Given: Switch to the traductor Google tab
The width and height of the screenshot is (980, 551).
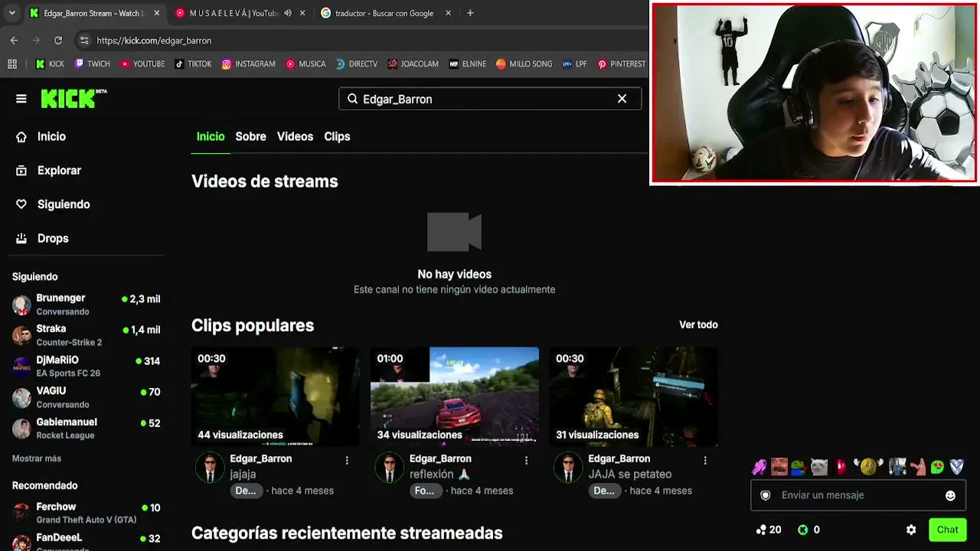Looking at the screenshot, I should pos(384,13).
